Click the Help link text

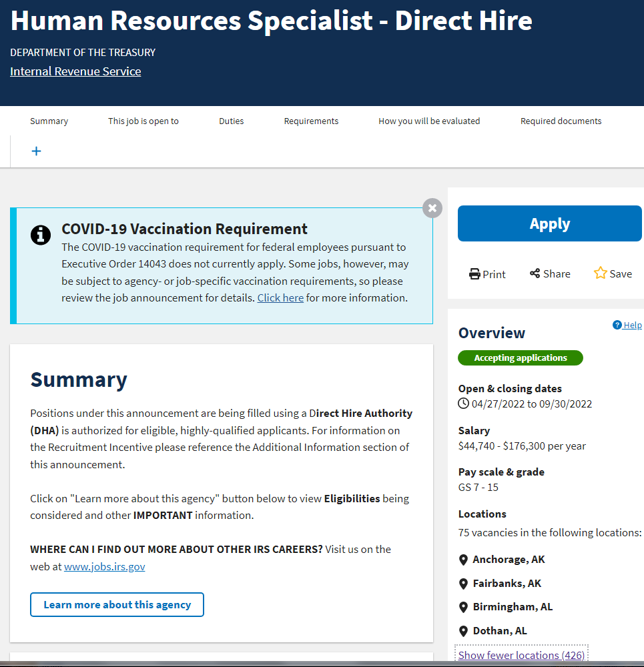click(x=633, y=325)
